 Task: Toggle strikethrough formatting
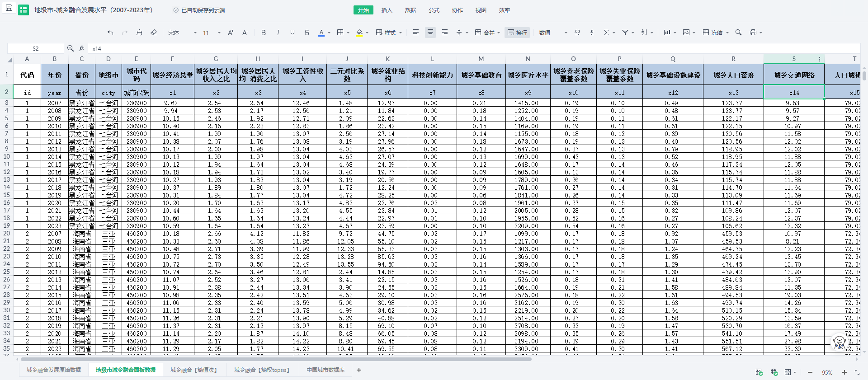[307, 33]
